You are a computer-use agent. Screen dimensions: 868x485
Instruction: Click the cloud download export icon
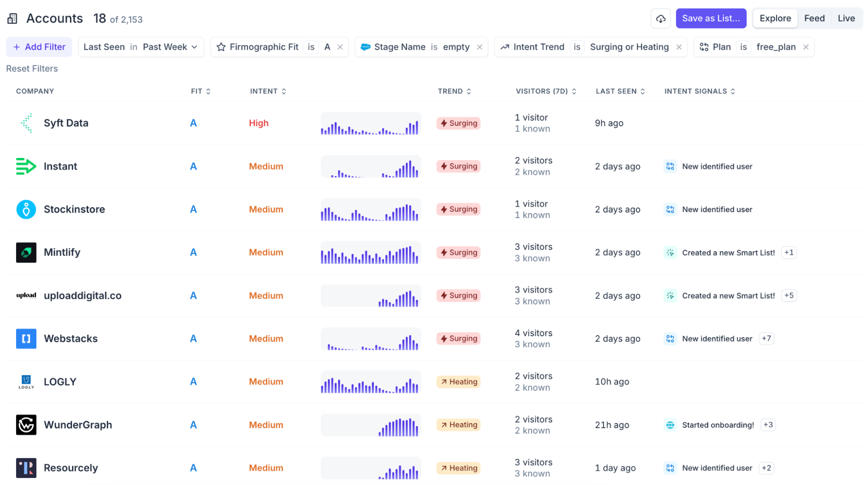point(660,19)
